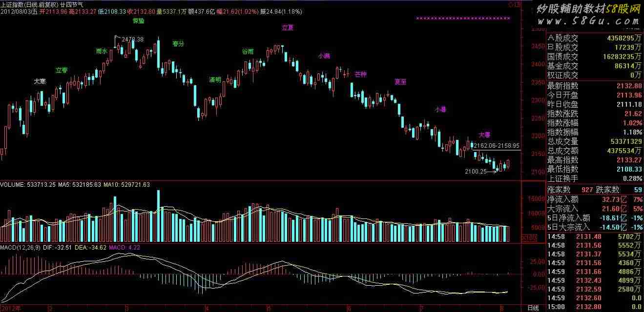Screen dimensions: 644x312
Task: Click the 权证成交 row
Action: (595, 75)
